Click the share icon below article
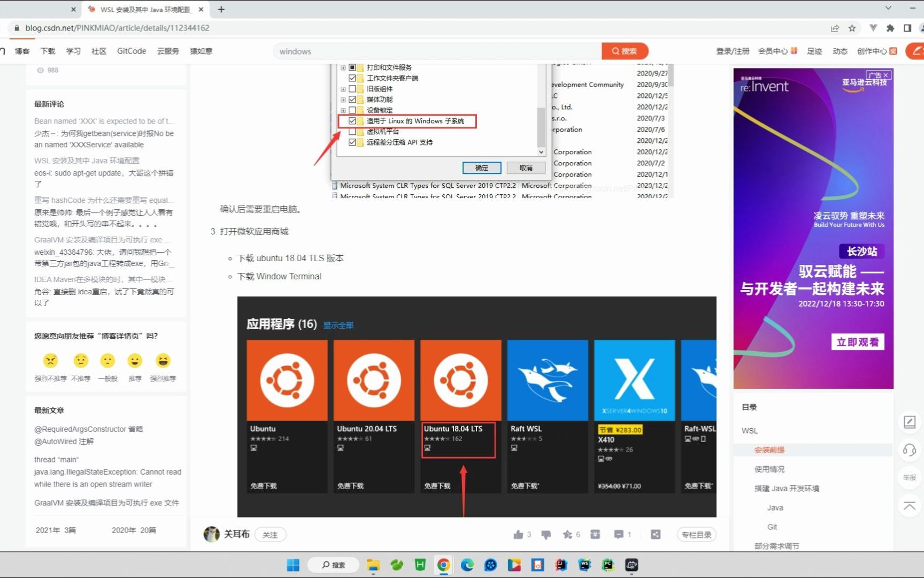Screen dimensions: 924x578 click(656, 534)
